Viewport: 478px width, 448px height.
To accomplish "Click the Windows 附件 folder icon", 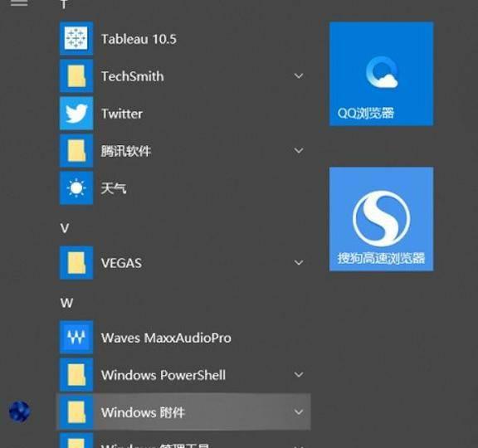I will 76,412.
